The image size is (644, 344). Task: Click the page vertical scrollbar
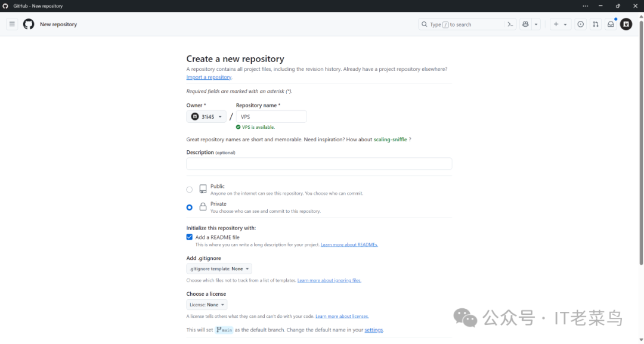(x=641, y=149)
